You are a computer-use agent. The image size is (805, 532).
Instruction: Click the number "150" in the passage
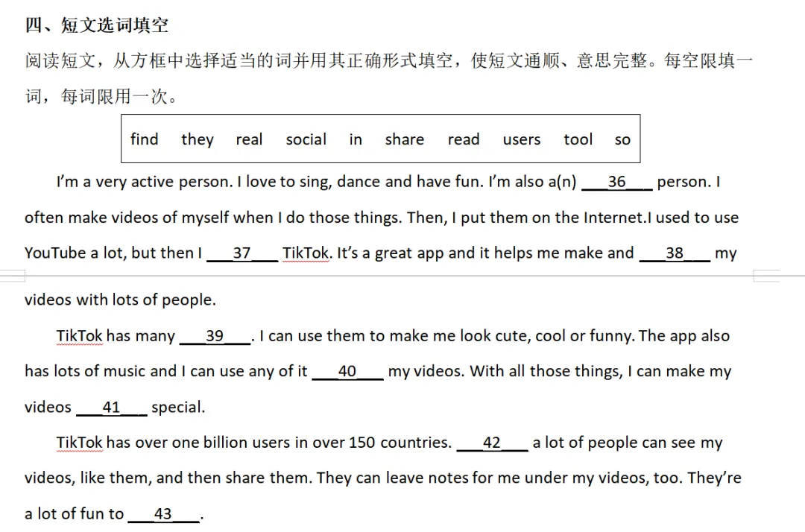[362, 443]
